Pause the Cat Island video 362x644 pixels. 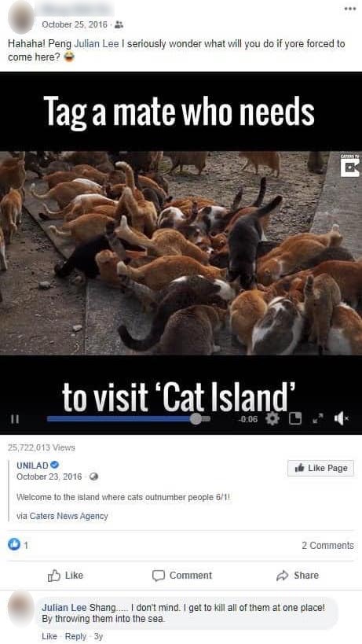(15, 419)
